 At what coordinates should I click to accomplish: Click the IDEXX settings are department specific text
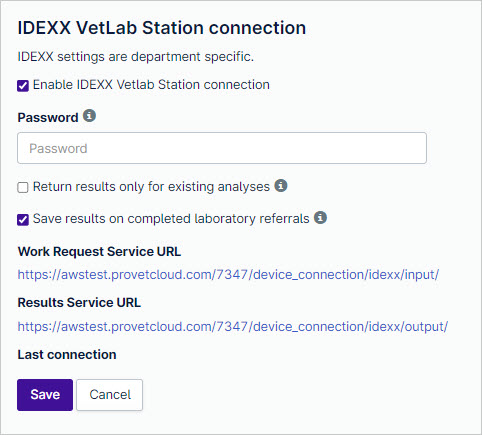tap(136, 57)
